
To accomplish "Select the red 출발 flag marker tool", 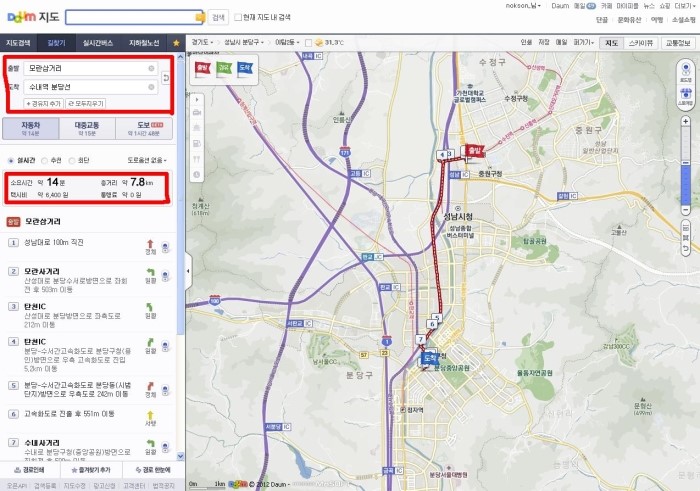I will pyautogui.click(x=203, y=68).
